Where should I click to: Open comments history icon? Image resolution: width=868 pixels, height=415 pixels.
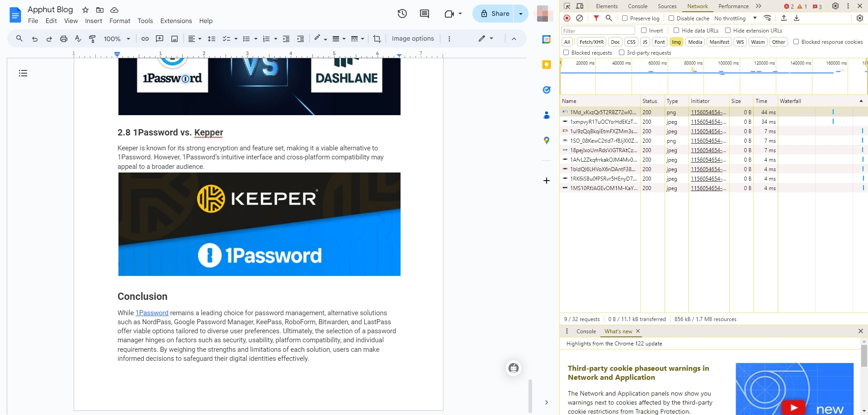click(424, 14)
